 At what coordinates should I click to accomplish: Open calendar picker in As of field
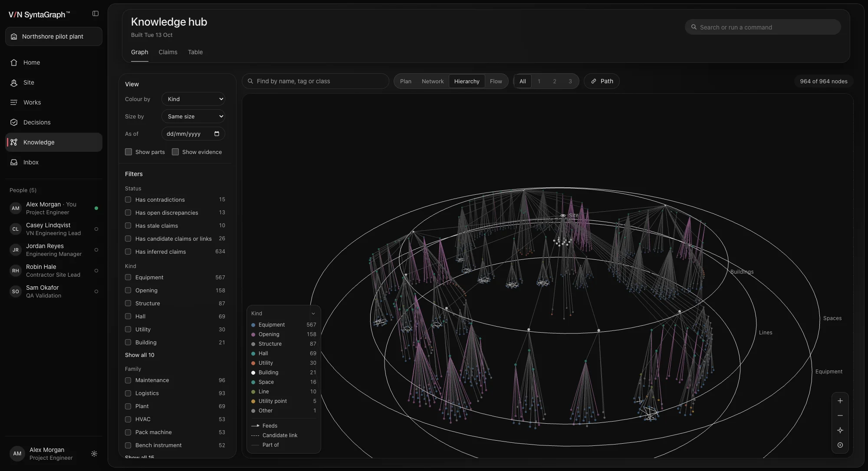pos(217,134)
